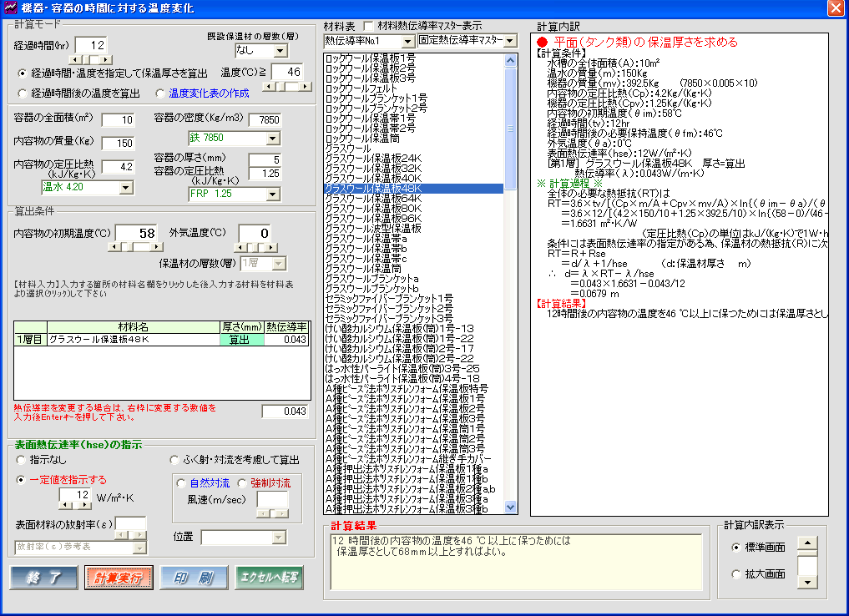
Task: Click right arrow of 内容物の初期温度 slider
Action: 156,247
